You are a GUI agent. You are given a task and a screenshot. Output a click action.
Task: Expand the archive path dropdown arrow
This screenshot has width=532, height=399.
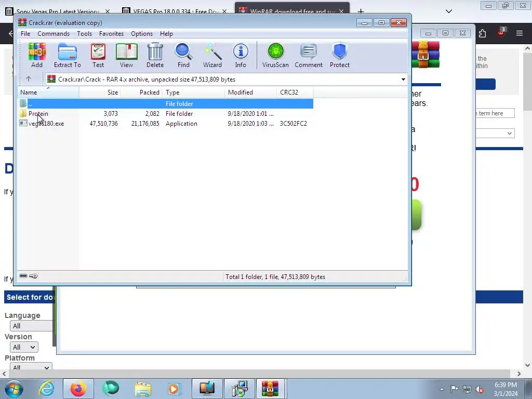pos(403,79)
